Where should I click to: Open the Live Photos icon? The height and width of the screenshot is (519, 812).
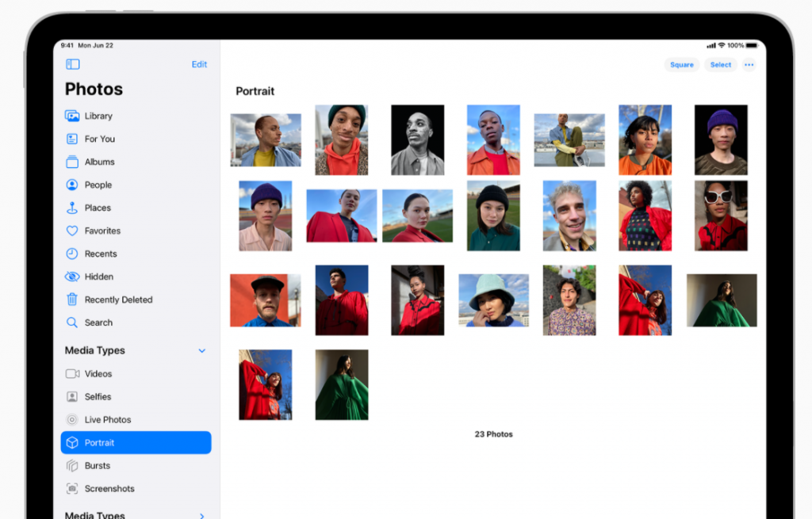pos(72,420)
